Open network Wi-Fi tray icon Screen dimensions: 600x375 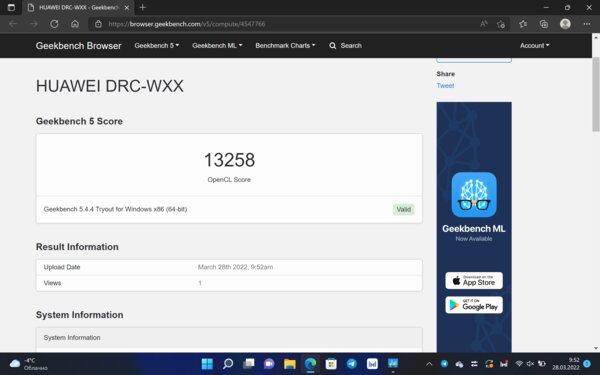pos(519,364)
